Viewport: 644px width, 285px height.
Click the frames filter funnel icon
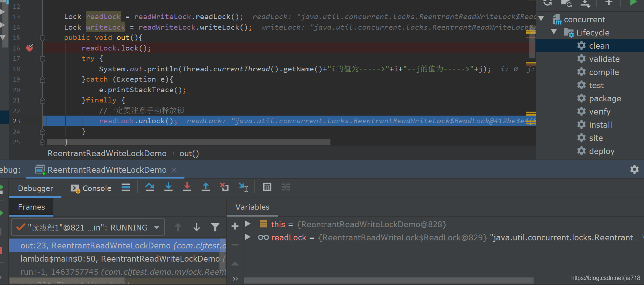215,227
